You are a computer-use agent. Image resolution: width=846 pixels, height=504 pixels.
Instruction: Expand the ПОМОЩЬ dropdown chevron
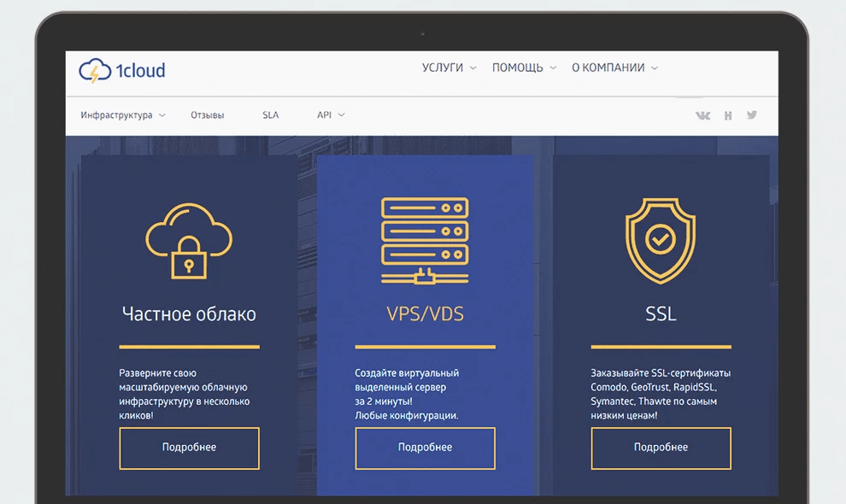coord(553,68)
